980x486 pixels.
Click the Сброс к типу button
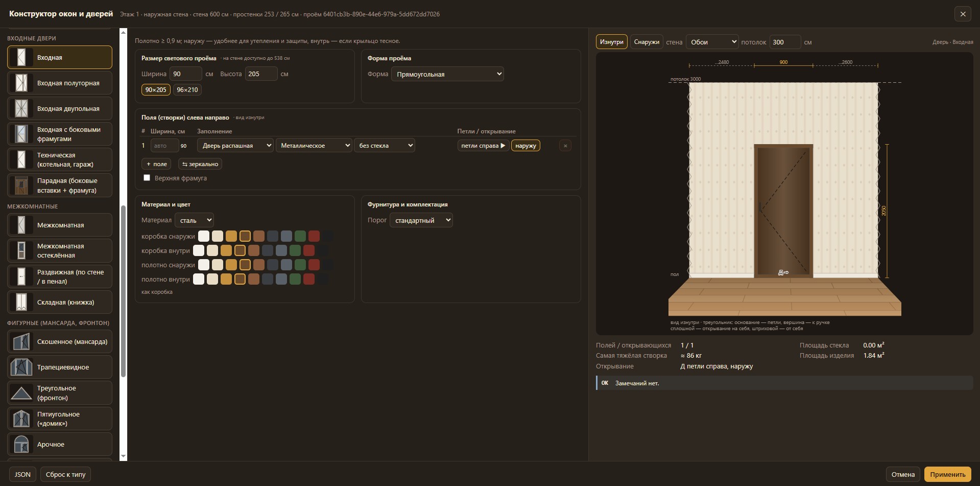65,474
